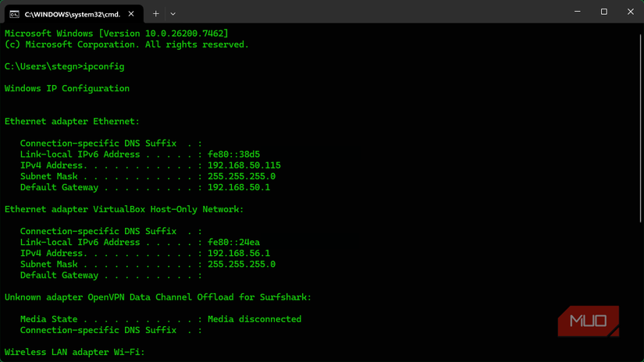Click the 192.168.50.115 IPv4 address
Image resolution: width=644 pixels, height=362 pixels.
[x=244, y=165]
